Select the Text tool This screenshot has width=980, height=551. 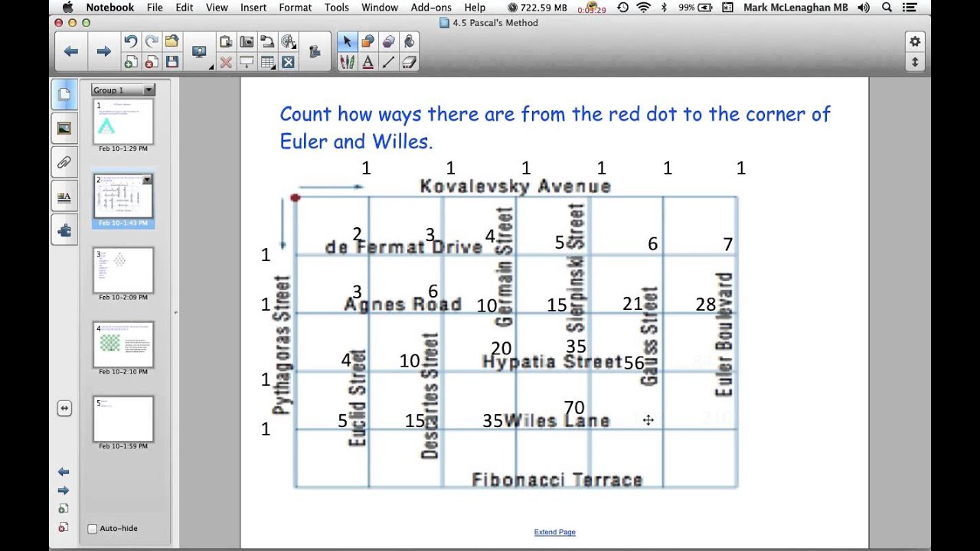pos(367,62)
